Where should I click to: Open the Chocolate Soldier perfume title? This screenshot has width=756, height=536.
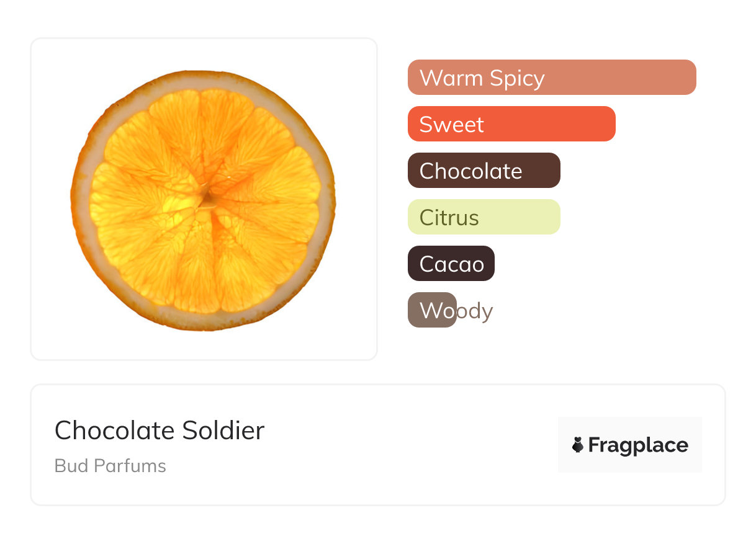click(160, 431)
